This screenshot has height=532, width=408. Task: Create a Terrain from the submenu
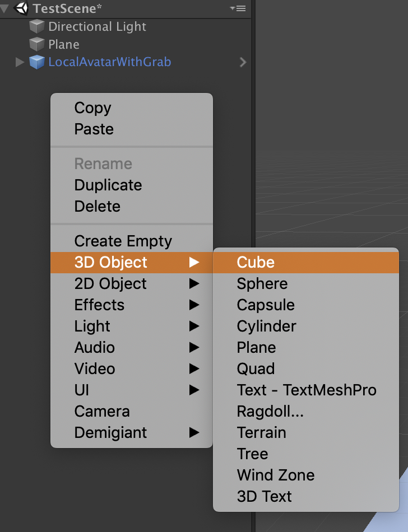coord(306,432)
